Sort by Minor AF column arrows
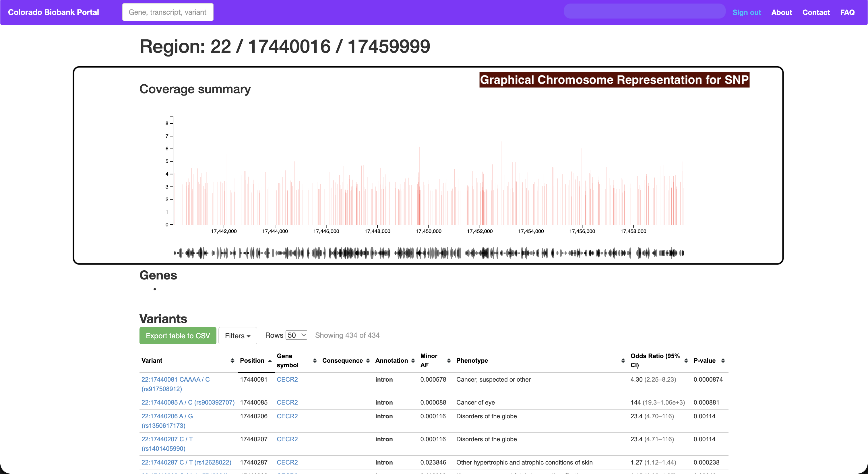 click(x=449, y=361)
